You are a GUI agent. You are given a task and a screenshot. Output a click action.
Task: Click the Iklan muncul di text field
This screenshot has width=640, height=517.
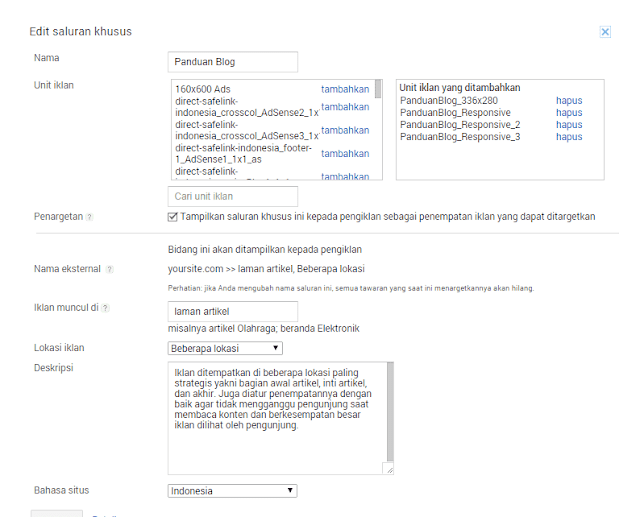(233, 312)
